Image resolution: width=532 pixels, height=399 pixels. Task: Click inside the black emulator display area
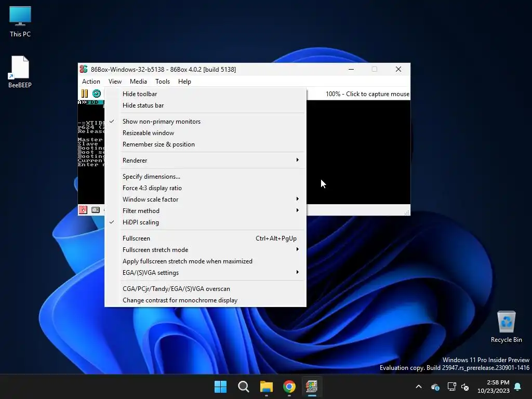point(358,152)
